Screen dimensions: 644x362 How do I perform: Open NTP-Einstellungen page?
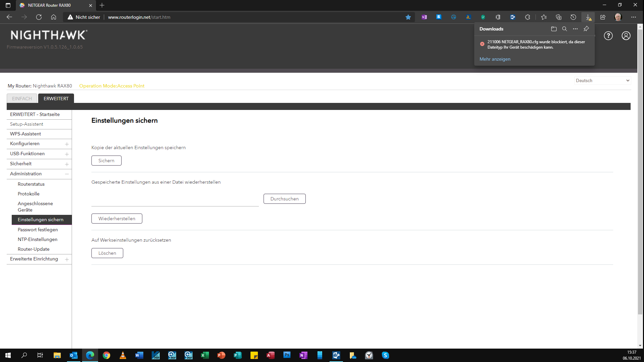click(38, 239)
